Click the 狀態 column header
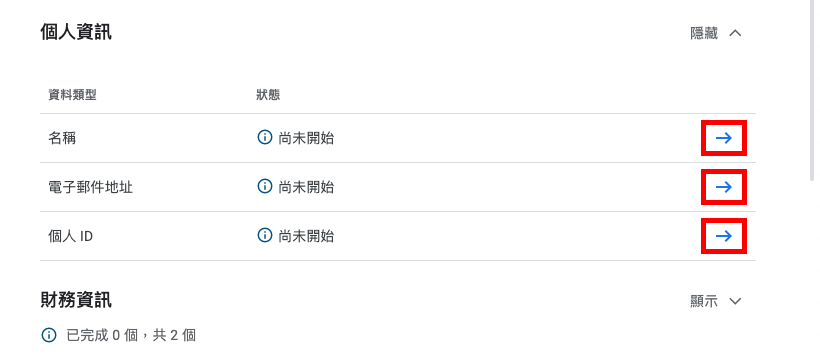Image resolution: width=820 pixels, height=360 pixels. coord(268,95)
